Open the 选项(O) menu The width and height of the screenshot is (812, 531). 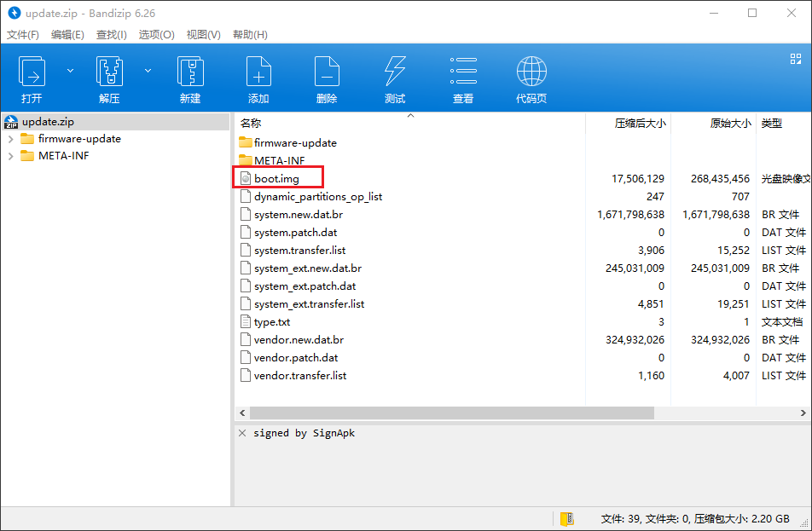coord(156,35)
